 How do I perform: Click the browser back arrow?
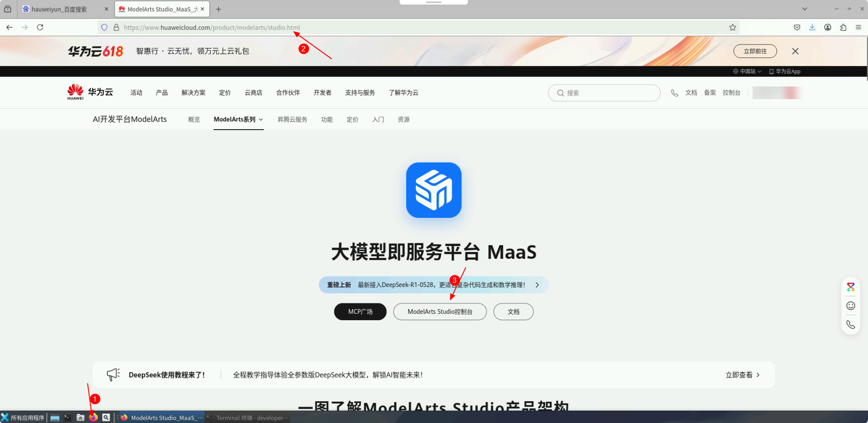click(9, 27)
